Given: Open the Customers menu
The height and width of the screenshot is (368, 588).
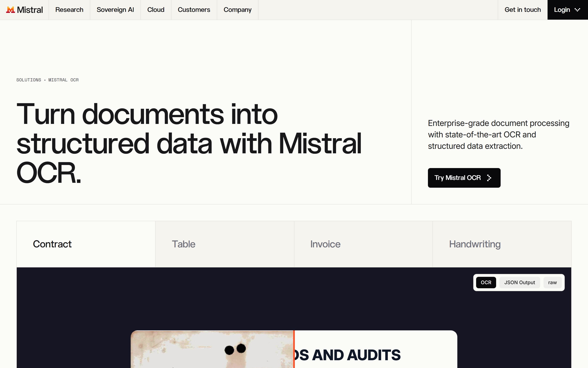Looking at the screenshot, I should pyautogui.click(x=194, y=10).
